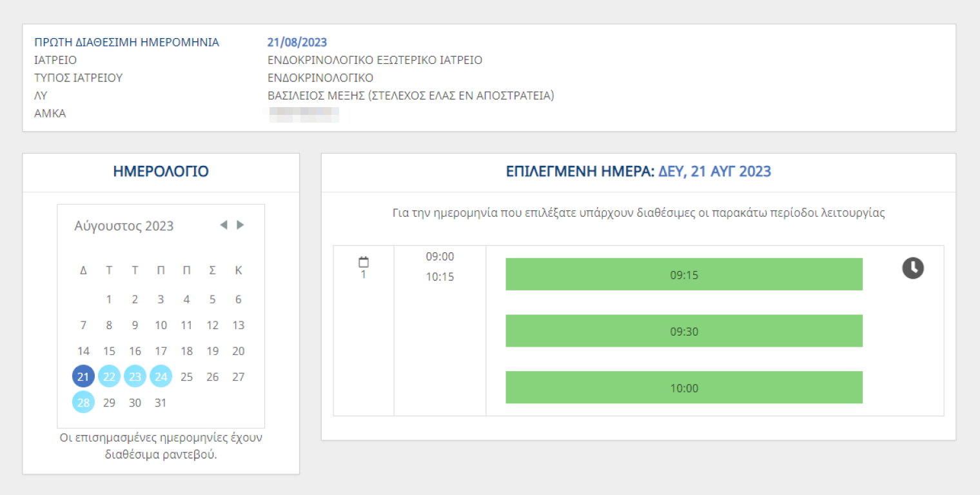The height and width of the screenshot is (495, 980).
Task: Click the Αύγουστος 2023 month title
Action: (124, 226)
